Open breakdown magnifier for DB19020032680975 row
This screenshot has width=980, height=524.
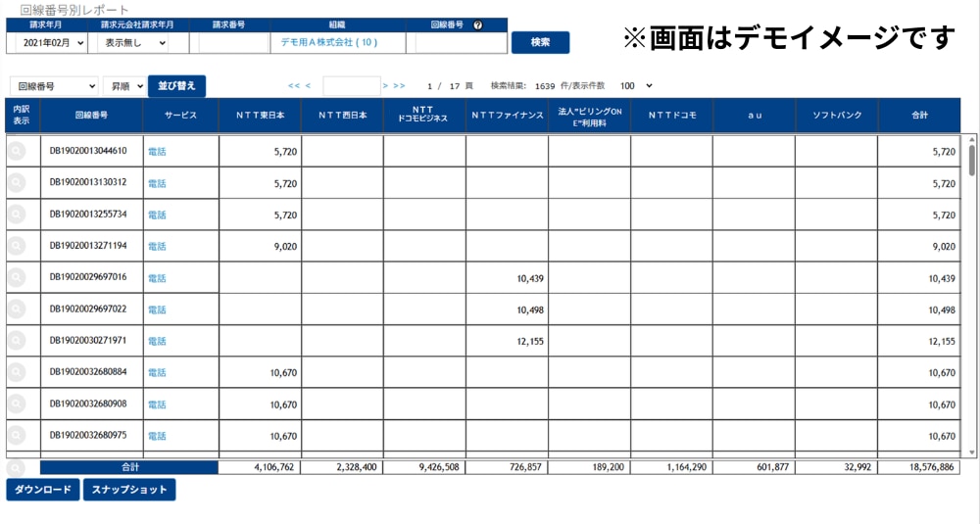point(17,435)
